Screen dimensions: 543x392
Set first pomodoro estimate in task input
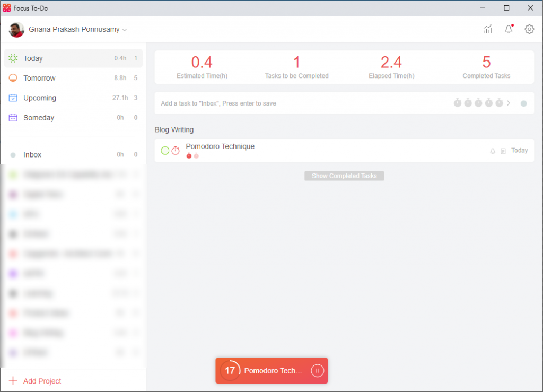click(x=458, y=103)
